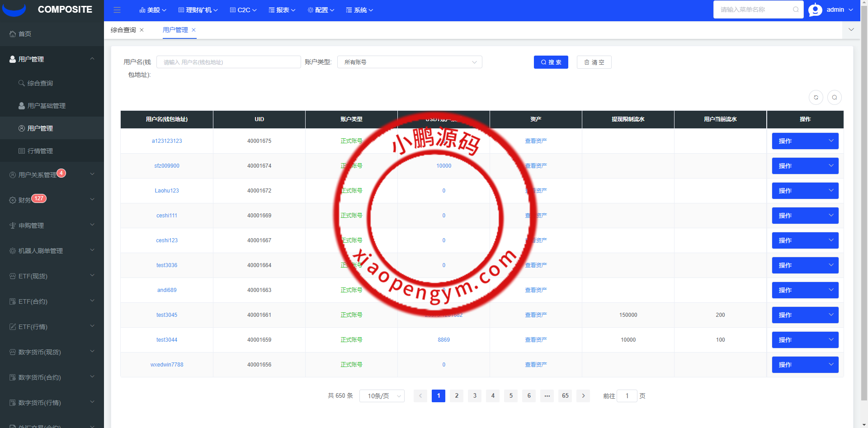868x428 pixels.
Task: Click the table refresh icon
Action: coord(816,97)
